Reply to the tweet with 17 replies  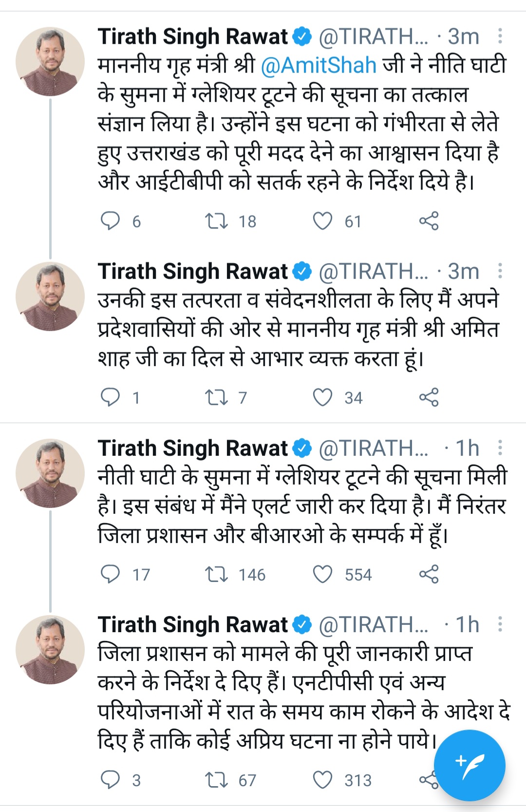110,574
